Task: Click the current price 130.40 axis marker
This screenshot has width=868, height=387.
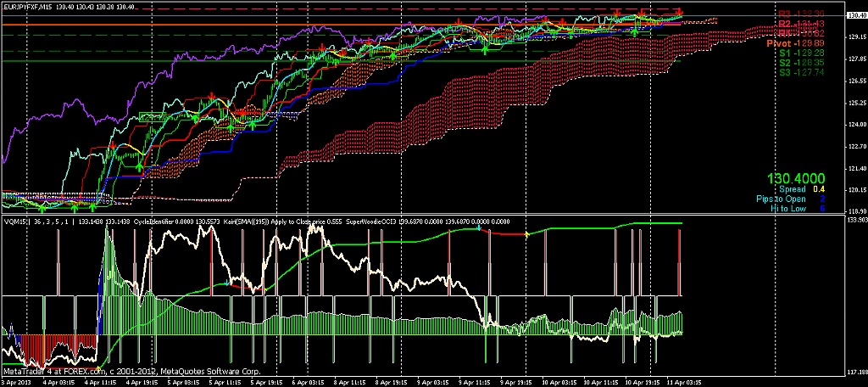Action: click(855, 14)
